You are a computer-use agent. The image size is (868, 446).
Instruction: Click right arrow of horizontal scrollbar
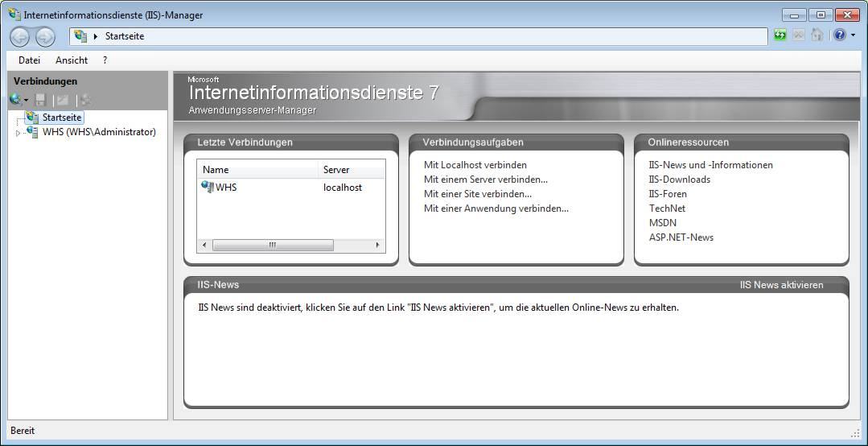pos(378,245)
